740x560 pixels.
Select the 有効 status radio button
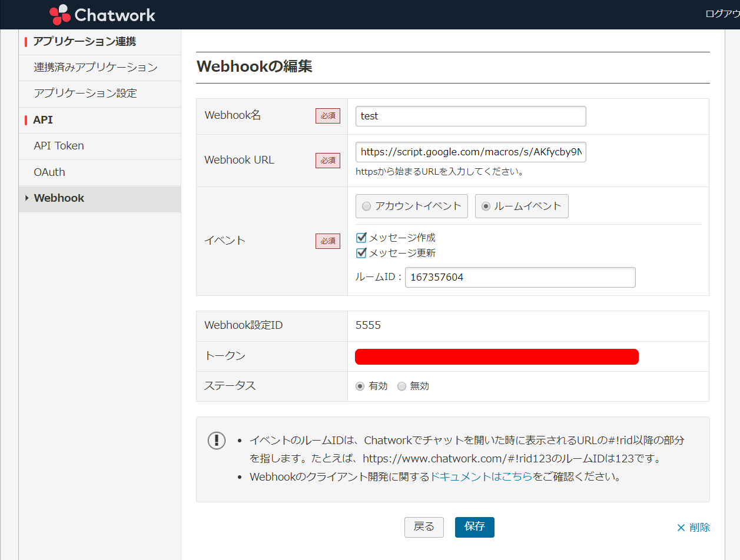pos(361,386)
